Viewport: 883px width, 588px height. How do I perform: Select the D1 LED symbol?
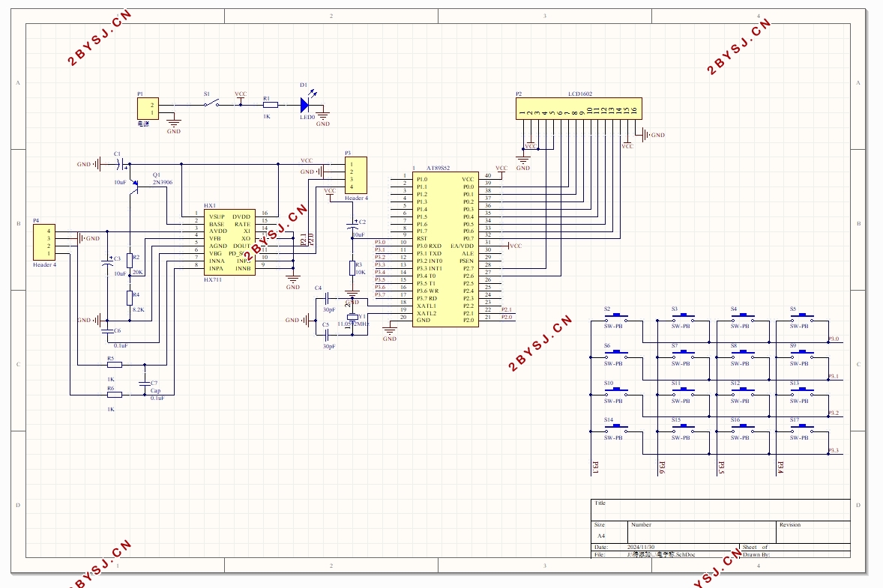[x=307, y=104]
